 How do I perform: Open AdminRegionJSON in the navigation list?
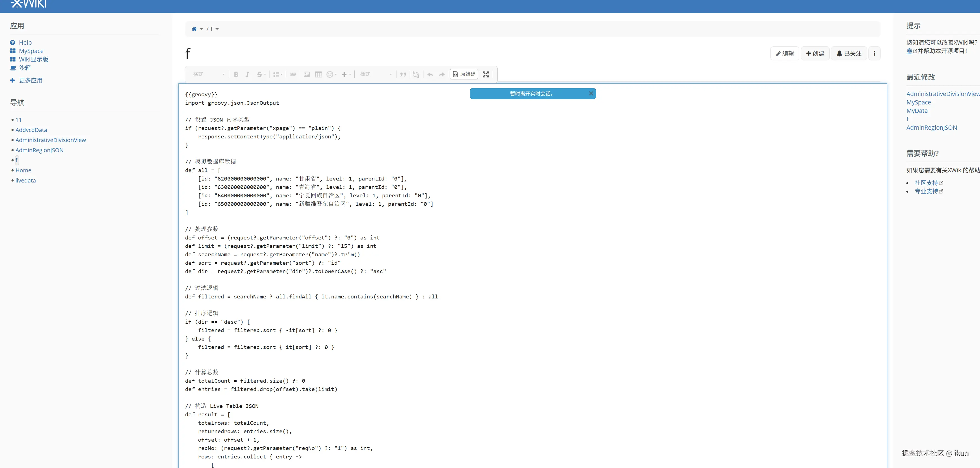(x=40, y=150)
